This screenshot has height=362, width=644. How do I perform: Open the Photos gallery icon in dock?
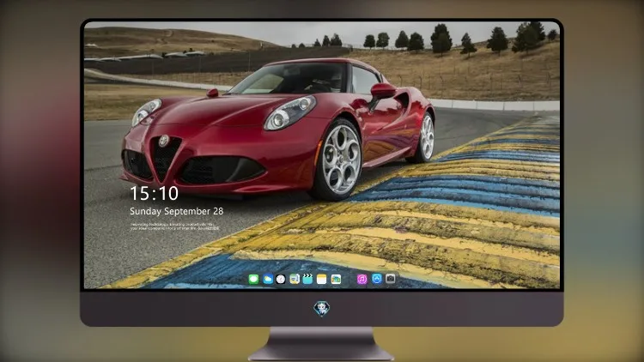click(336, 280)
